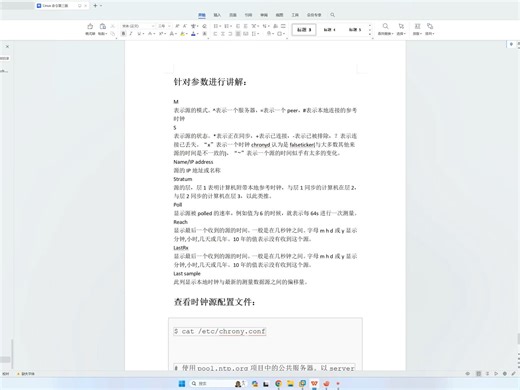Switch to the Review ribbon tab
This screenshot has width=520, height=390.
pyautogui.click(x=264, y=15)
